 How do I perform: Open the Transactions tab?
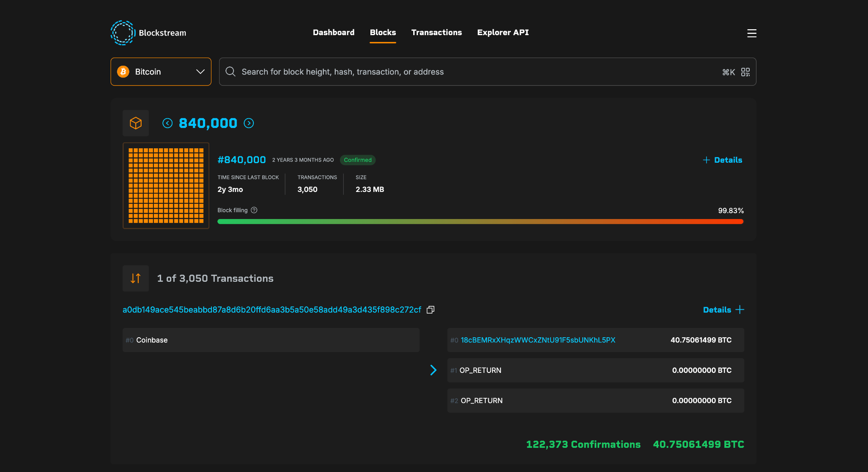pos(437,33)
